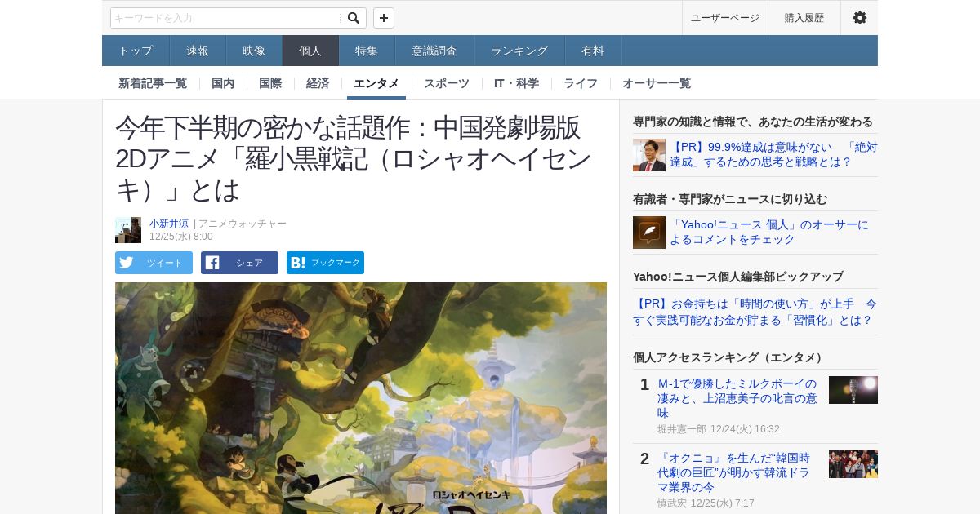Image resolution: width=980 pixels, height=514 pixels.
Task: Open the 特集 tab
Action: click(x=367, y=51)
